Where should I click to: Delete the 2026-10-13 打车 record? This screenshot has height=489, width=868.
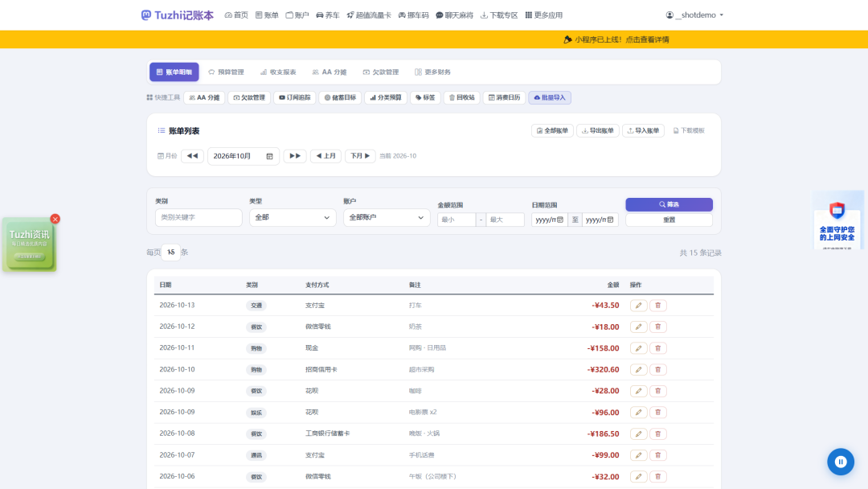[x=657, y=305]
